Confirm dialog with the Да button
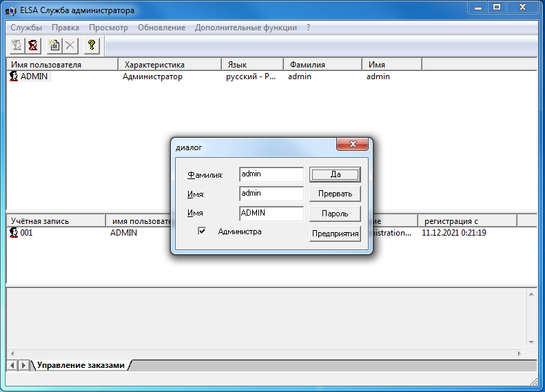Viewport: 545px width, 392px height. pyautogui.click(x=335, y=174)
